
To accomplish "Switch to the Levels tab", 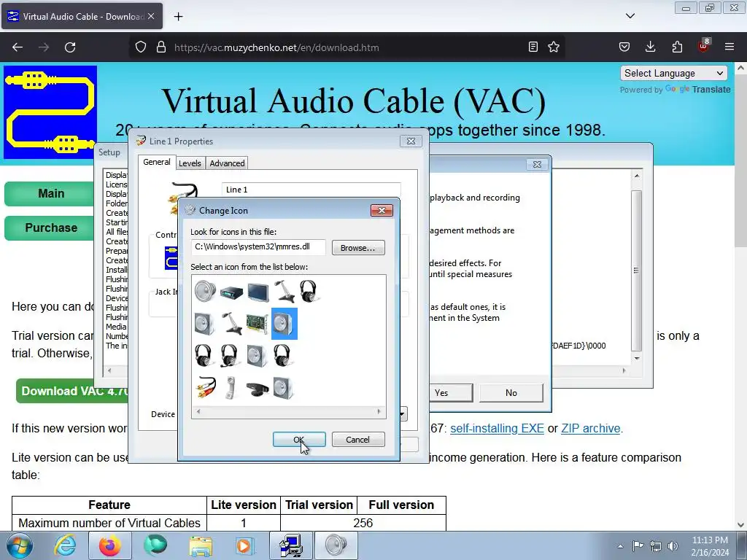I will [190, 163].
